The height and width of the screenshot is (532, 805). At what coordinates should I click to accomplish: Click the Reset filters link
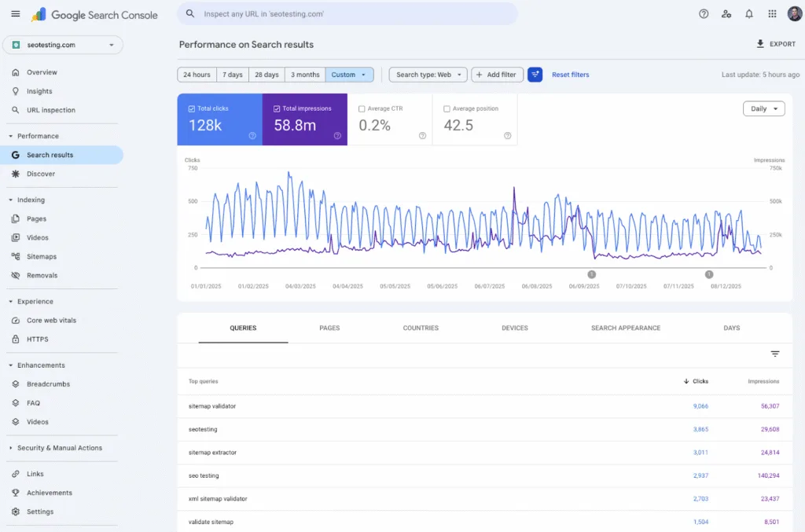[x=570, y=74]
